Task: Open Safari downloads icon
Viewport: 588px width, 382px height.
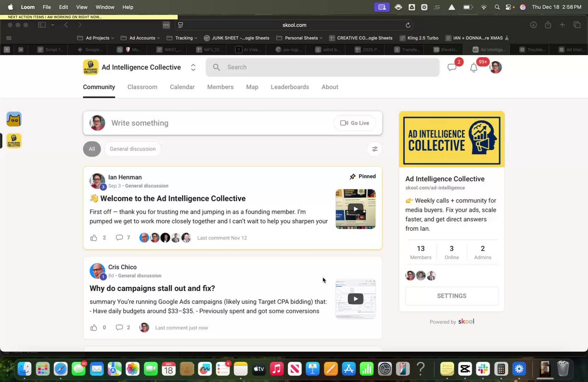Action: tap(533, 25)
